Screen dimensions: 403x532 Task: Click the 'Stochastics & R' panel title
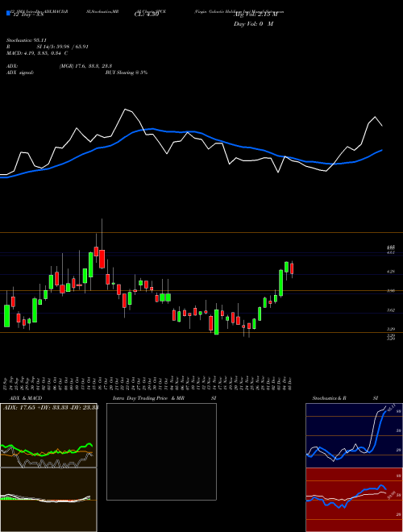click(329, 398)
